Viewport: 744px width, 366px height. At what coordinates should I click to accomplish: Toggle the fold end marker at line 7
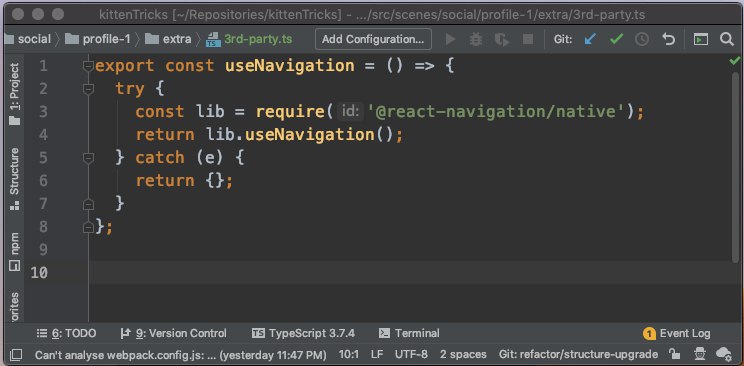tap(88, 204)
